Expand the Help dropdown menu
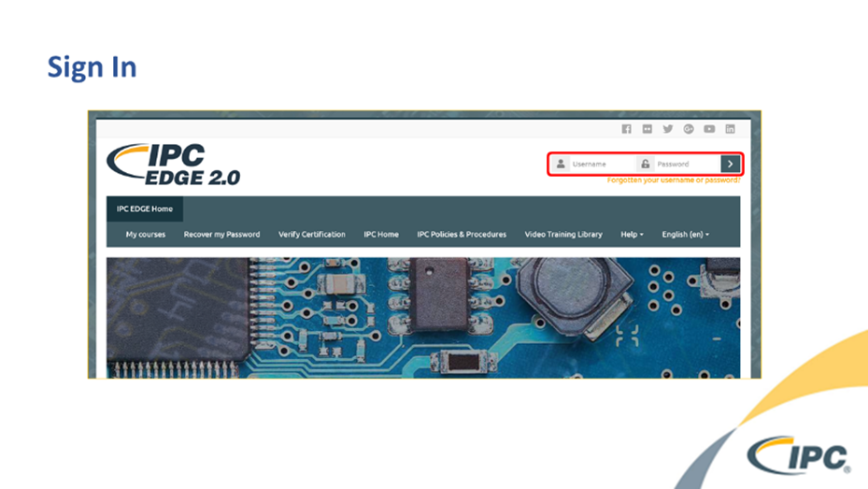868x489 pixels. click(x=632, y=235)
